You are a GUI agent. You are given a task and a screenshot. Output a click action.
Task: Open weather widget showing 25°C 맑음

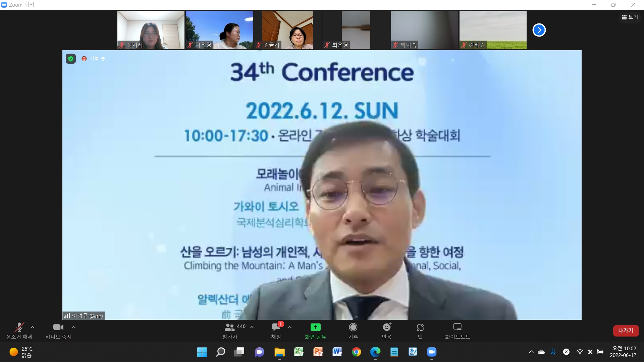(x=21, y=352)
